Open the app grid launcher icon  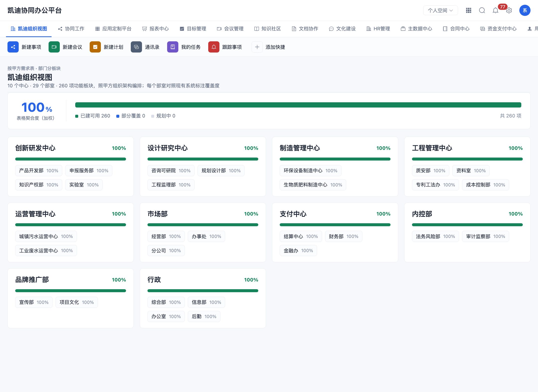pyautogui.click(x=469, y=10)
